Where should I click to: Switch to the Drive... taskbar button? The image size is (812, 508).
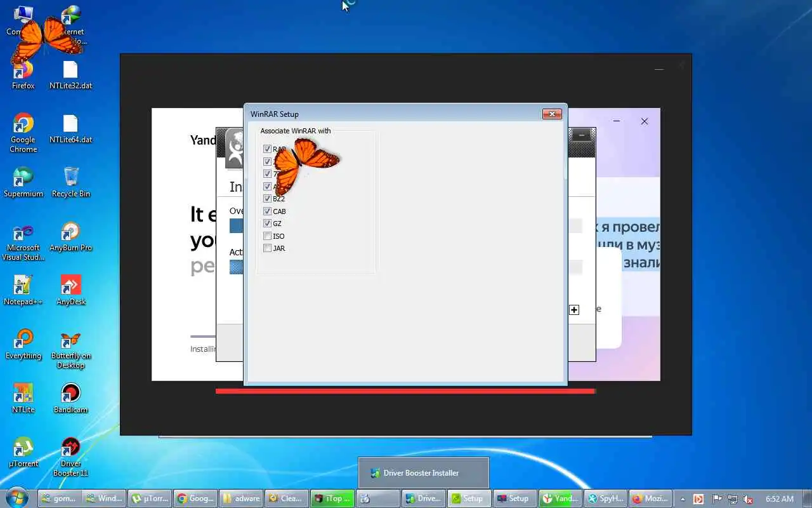point(424,498)
